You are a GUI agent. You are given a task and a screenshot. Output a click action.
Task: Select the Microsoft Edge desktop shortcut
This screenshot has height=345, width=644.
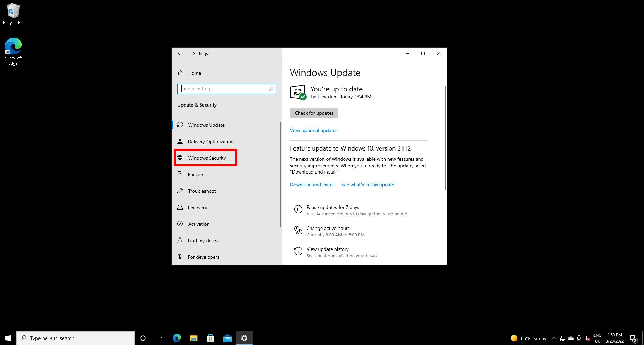point(13,52)
